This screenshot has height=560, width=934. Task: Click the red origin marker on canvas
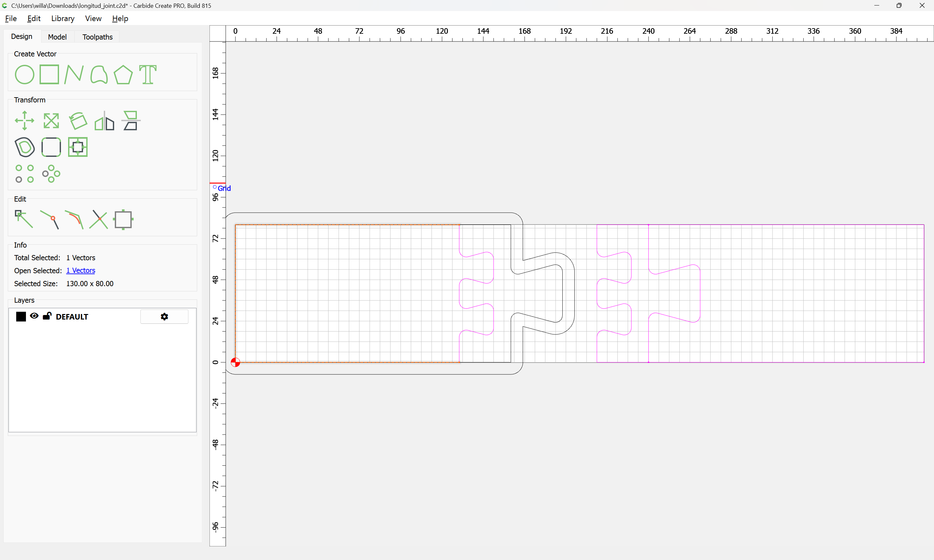coord(235,362)
